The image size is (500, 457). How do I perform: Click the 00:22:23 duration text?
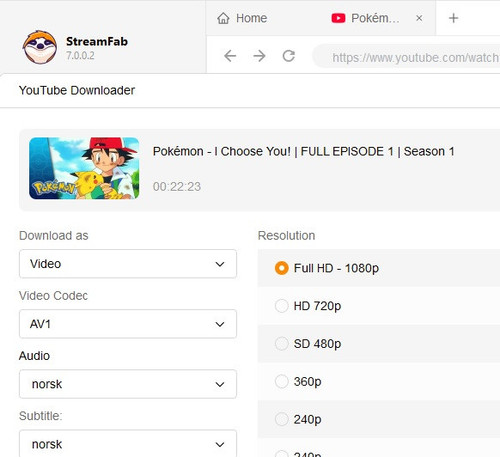pyautogui.click(x=177, y=187)
